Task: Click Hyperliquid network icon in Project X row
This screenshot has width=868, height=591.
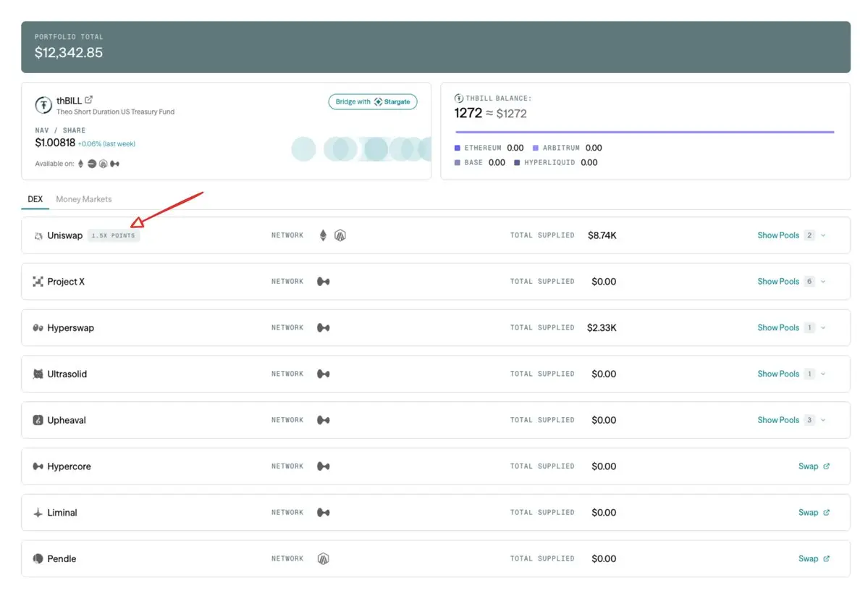Action: [324, 281]
